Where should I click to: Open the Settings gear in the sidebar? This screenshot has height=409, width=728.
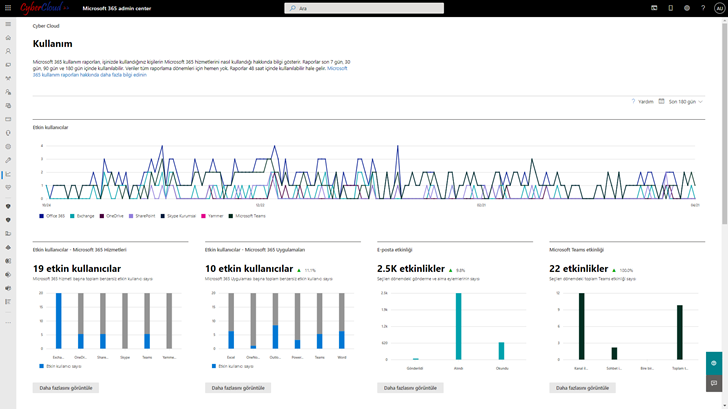click(x=8, y=147)
